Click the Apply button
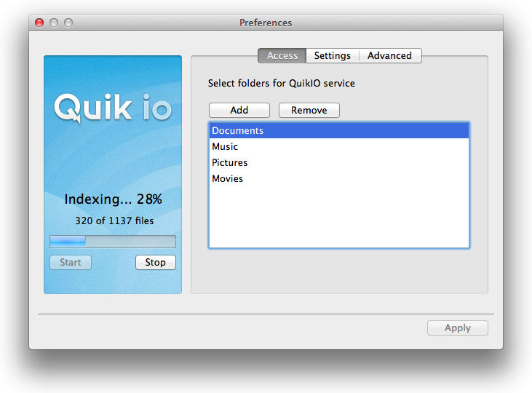This screenshot has width=532, height=393. pyautogui.click(x=457, y=327)
